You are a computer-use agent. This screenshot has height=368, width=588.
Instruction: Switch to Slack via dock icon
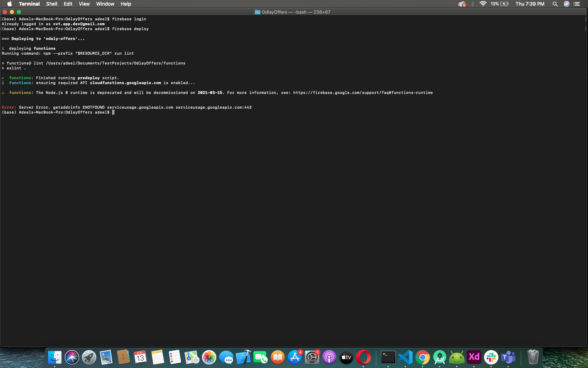(491, 357)
